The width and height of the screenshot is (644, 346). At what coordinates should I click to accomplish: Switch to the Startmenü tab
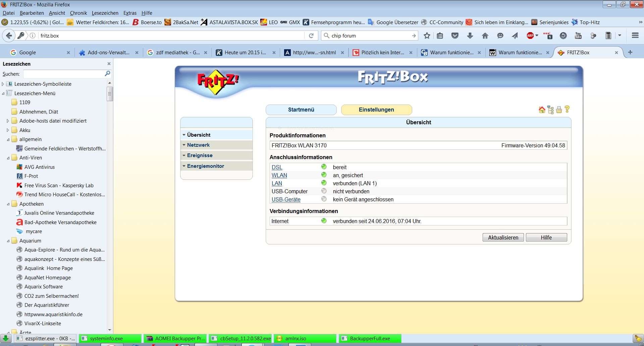click(x=301, y=110)
